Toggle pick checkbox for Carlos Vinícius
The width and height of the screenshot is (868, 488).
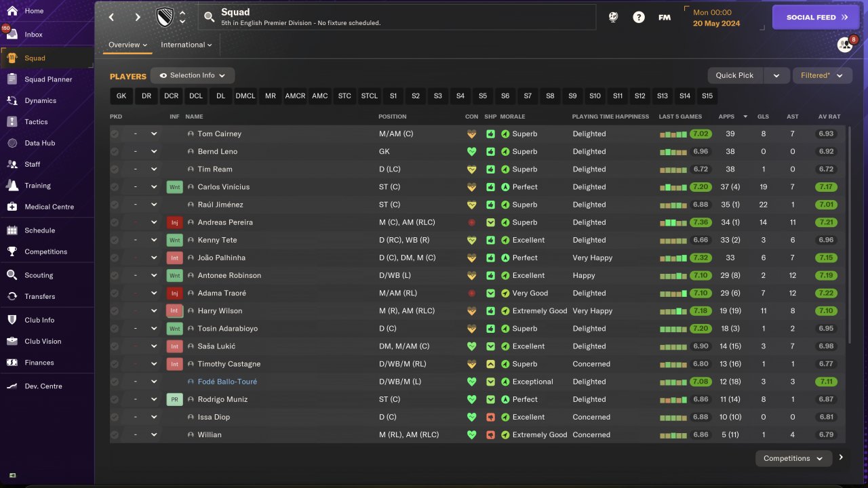tap(115, 187)
